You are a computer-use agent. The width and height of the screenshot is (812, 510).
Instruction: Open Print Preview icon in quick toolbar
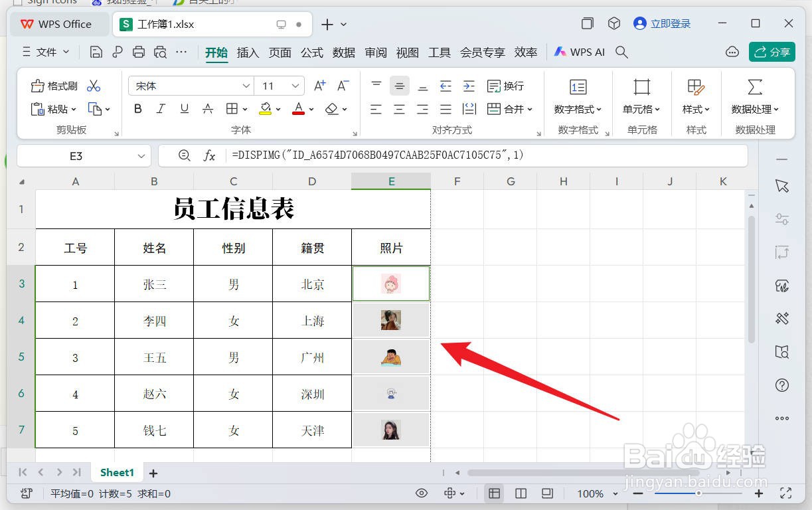point(160,52)
